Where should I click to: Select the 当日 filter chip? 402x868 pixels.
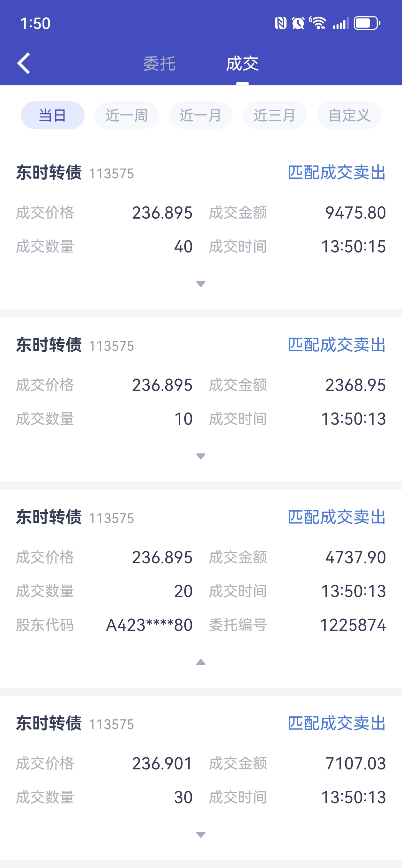(53, 115)
